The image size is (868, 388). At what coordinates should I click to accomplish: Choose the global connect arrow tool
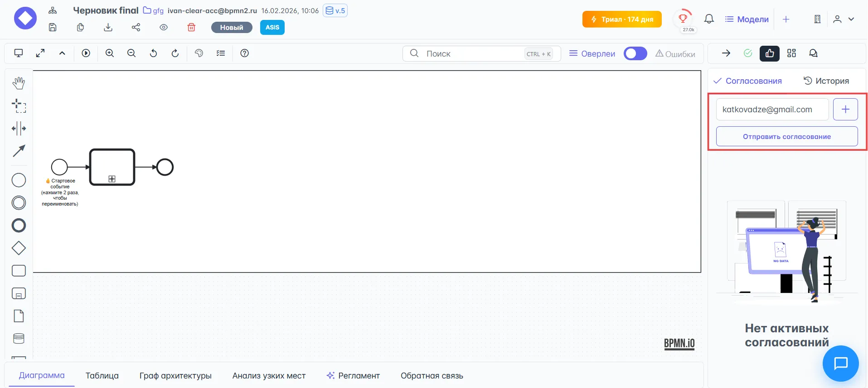[19, 151]
